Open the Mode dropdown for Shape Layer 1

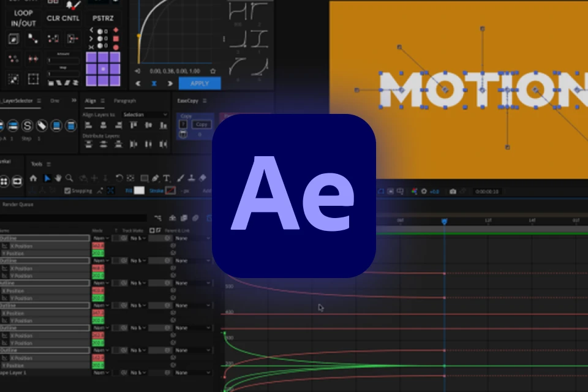coord(101,372)
